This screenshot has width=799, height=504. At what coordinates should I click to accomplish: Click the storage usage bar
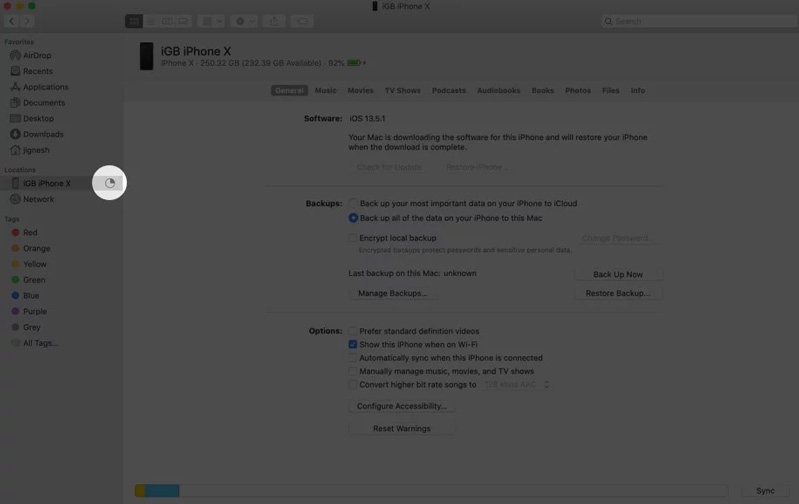431,491
